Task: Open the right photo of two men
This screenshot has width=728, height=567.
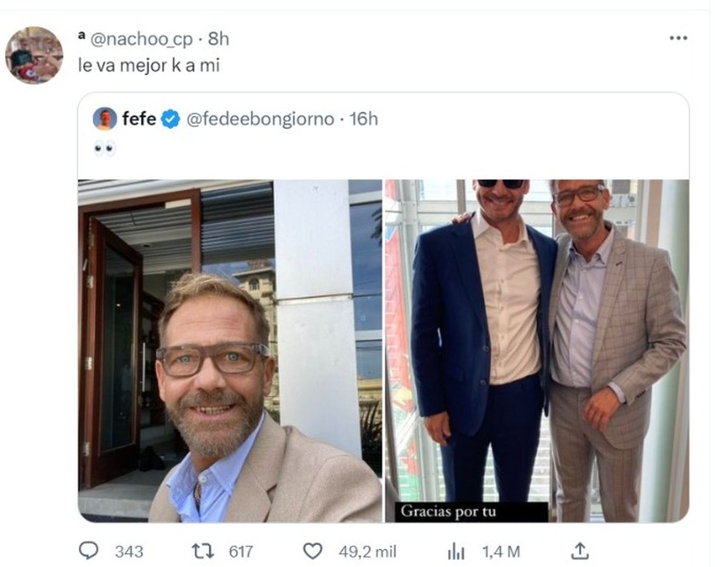Action: [537, 350]
